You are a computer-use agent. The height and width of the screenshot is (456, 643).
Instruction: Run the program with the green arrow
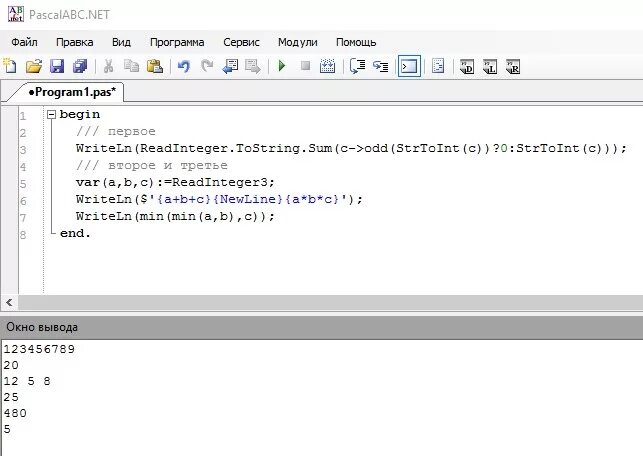pyautogui.click(x=282, y=66)
